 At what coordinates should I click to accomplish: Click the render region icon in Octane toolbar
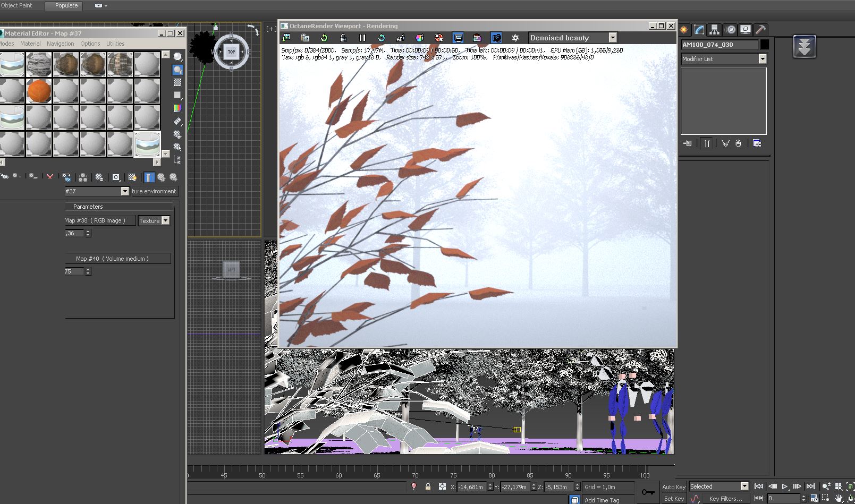click(477, 38)
